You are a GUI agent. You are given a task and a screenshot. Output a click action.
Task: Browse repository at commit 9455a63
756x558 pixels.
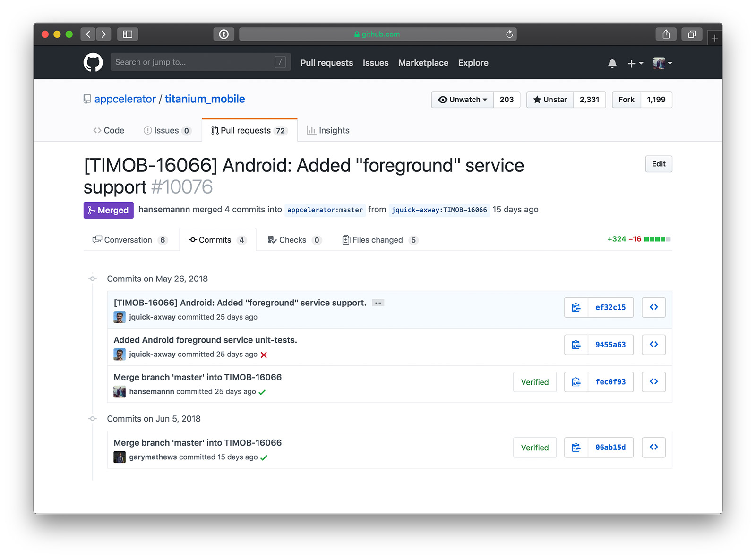(654, 345)
